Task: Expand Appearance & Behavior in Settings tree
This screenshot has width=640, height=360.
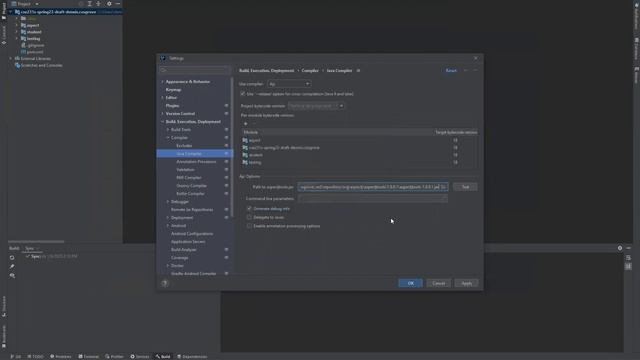Action: [x=162, y=82]
